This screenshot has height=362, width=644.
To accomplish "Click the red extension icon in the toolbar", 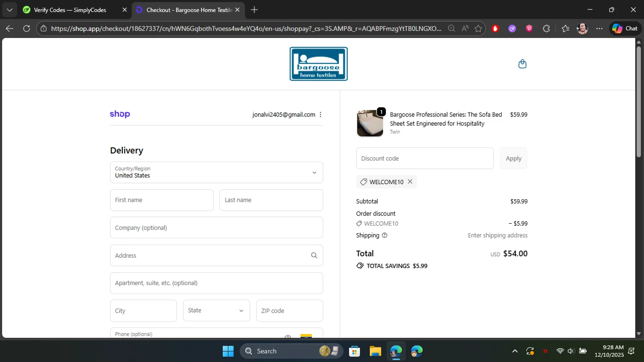I will pyautogui.click(x=495, y=28).
